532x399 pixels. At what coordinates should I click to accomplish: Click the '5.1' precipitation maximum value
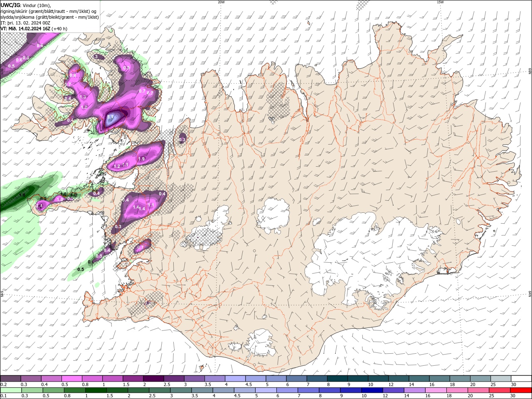click(111, 117)
